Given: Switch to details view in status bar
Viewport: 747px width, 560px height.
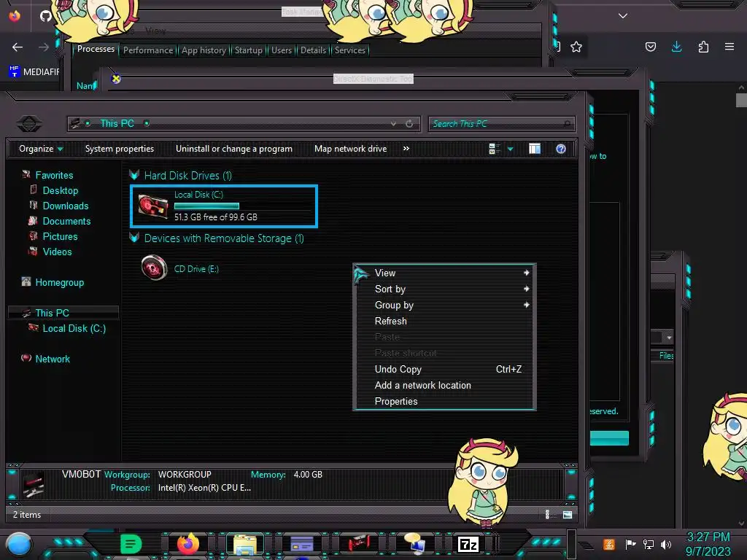Looking at the screenshot, I should pos(549,515).
